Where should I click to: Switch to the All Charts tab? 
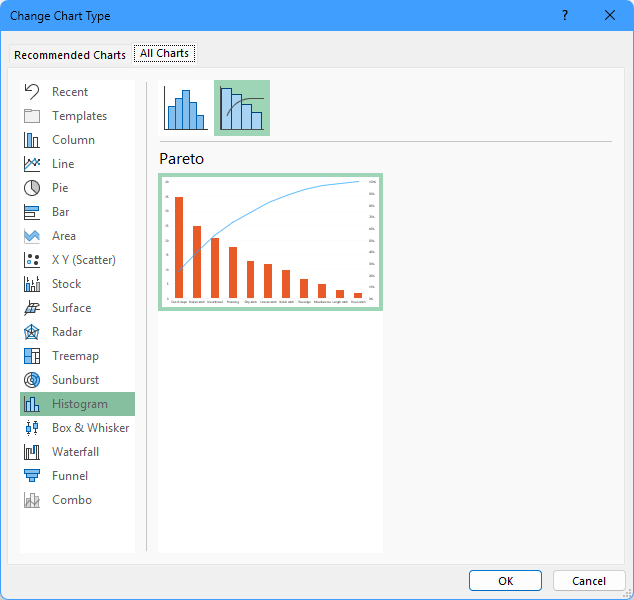(164, 53)
